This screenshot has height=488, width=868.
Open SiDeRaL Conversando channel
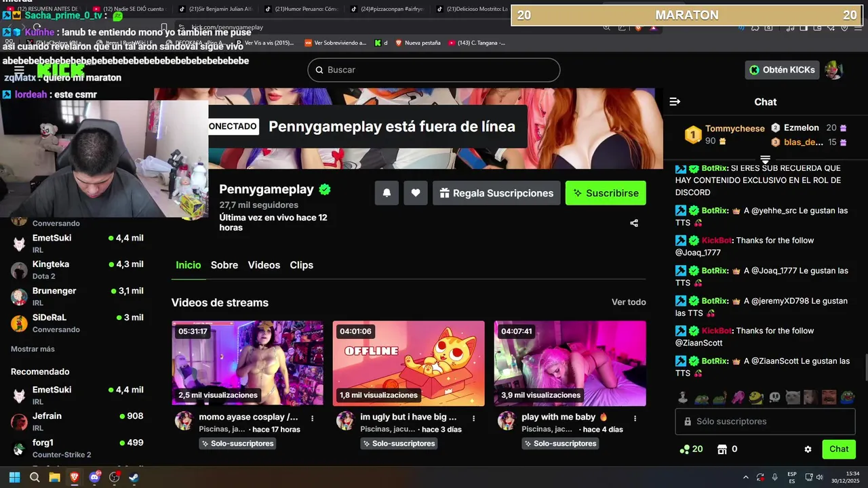tap(77, 323)
